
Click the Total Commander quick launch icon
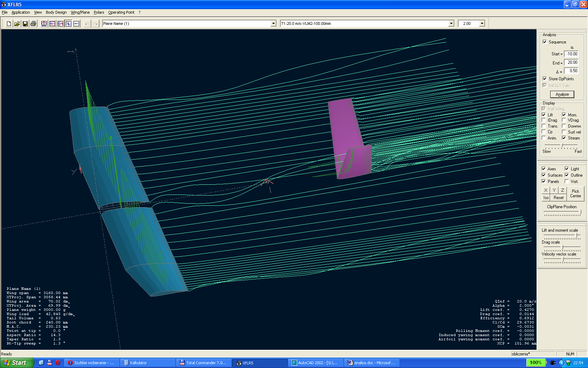50,363
